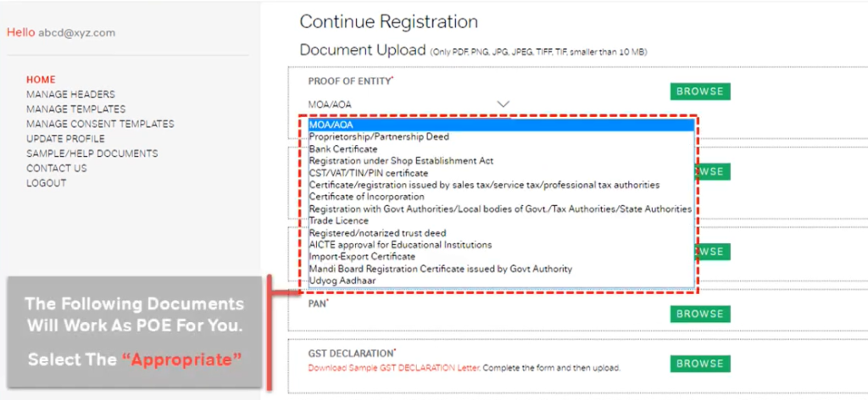Choose Trade Licence from dropdown list

(502, 220)
